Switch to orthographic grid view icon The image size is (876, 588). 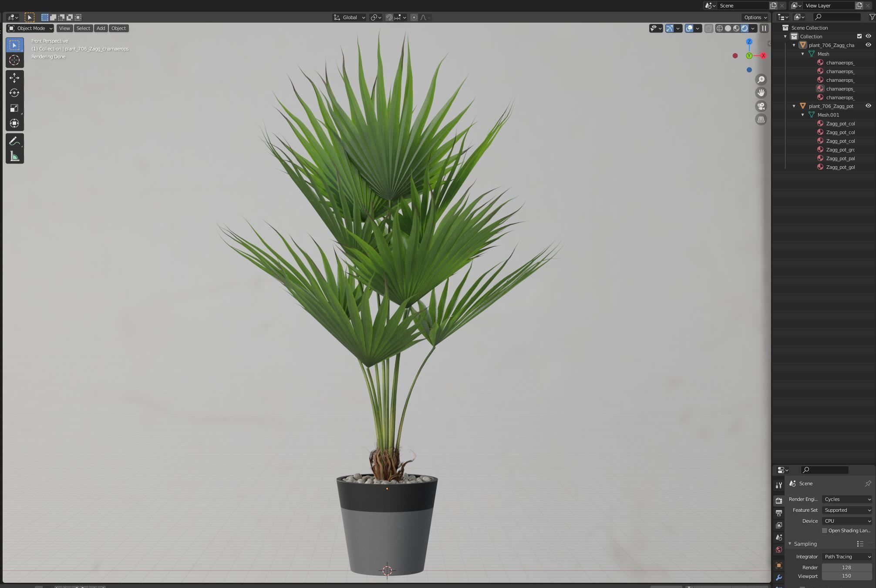(761, 119)
